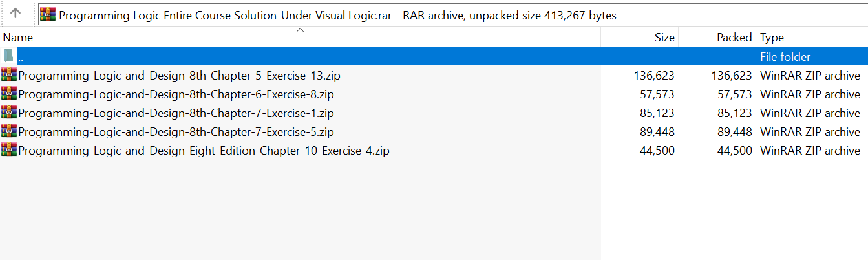This screenshot has width=868, height=260.
Task: Sort files by the Name column header
Action: 18,38
